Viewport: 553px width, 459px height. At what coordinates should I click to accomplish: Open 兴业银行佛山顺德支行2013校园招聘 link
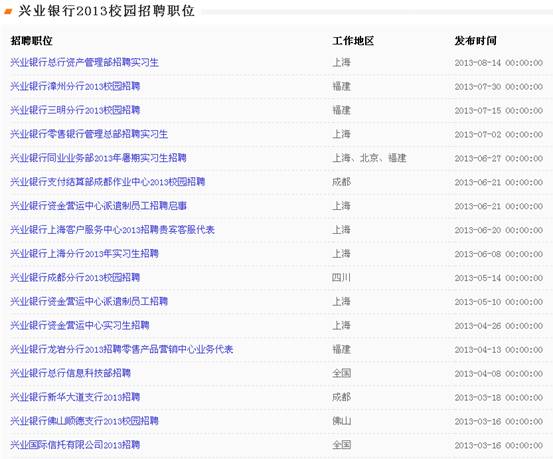[84, 421]
